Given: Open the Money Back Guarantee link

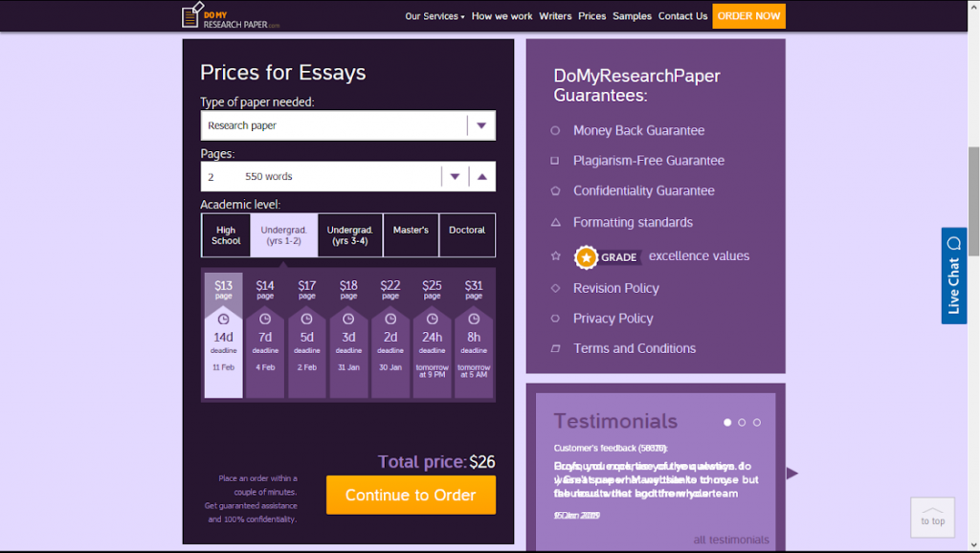Looking at the screenshot, I should click(x=638, y=130).
